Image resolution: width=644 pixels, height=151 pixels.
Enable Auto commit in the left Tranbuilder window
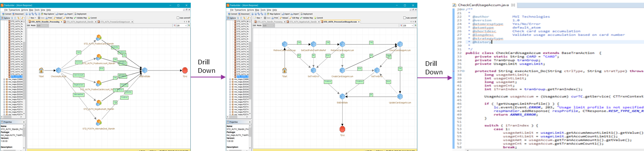(x=178, y=18)
